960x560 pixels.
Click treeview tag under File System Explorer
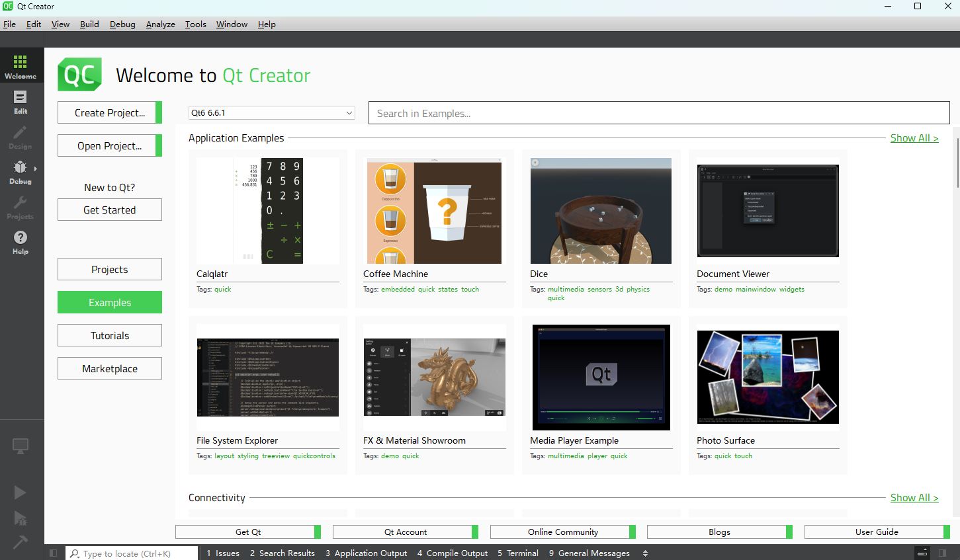pyautogui.click(x=276, y=456)
